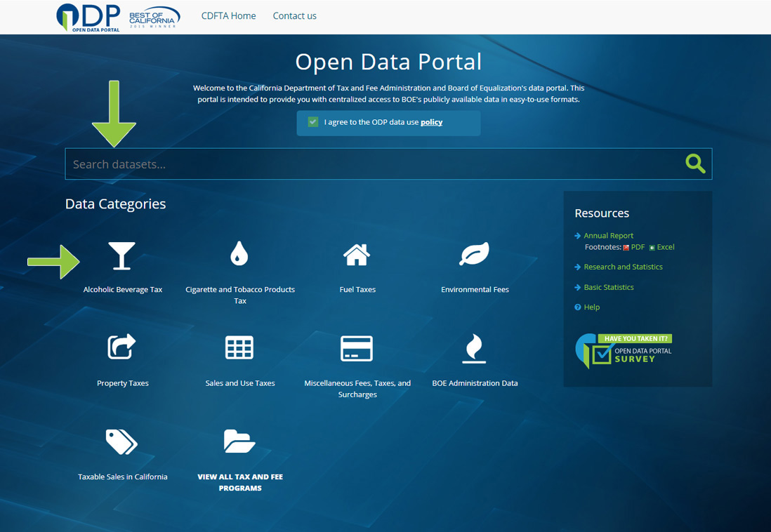
Task: Click the Sales and Use Taxes label
Action: (x=240, y=383)
